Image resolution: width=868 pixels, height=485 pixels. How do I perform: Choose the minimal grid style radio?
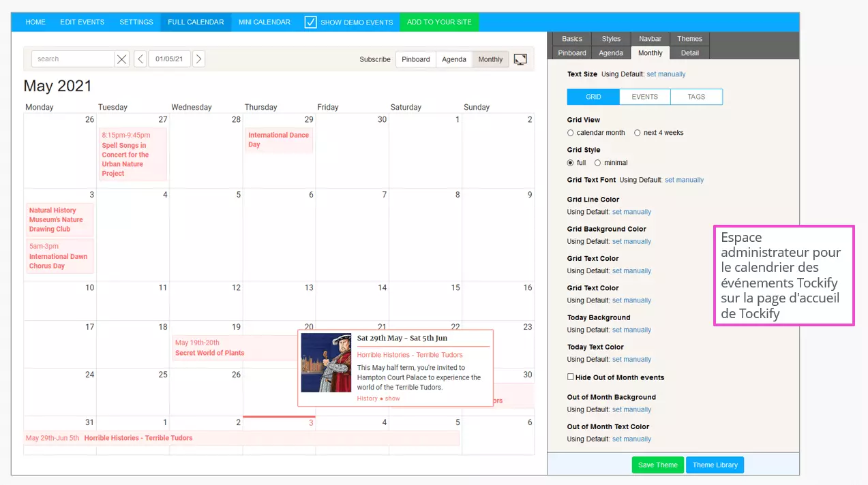point(598,163)
